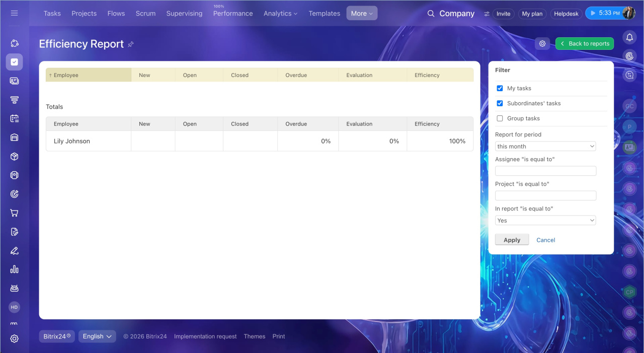Click the Bitrix24 footer button
The width and height of the screenshot is (644, 353).
[x=57, y=336]
